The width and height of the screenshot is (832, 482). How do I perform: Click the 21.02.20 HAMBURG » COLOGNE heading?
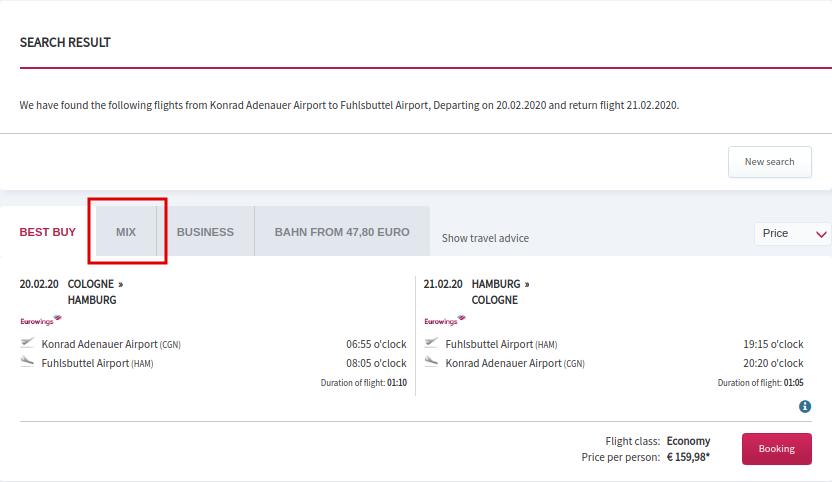tap(476, 292)
